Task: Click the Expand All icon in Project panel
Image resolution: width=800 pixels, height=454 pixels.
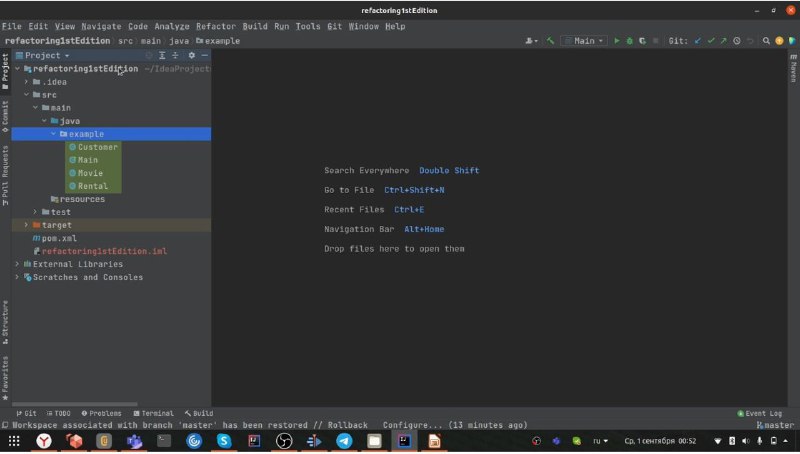Action: pyautogui.click(x=162, y=55)
